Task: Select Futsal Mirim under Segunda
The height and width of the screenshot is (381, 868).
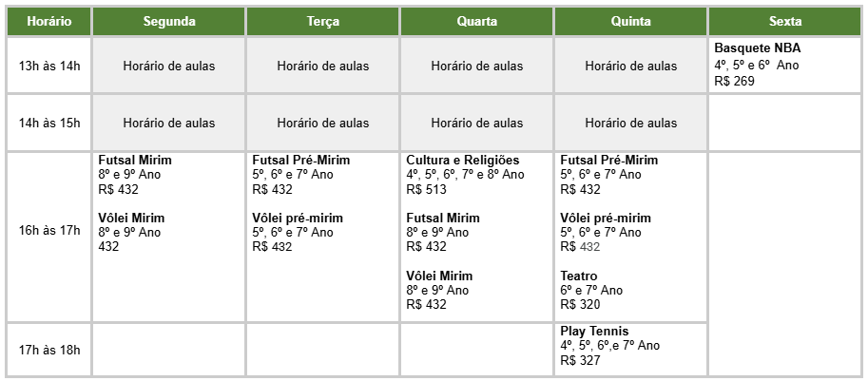Action: point(135,160)
